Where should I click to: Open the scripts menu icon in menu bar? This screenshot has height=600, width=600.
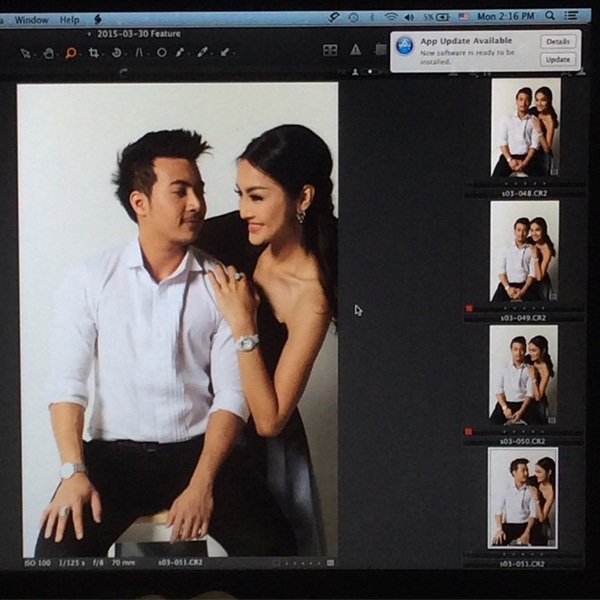click(98, 19)
